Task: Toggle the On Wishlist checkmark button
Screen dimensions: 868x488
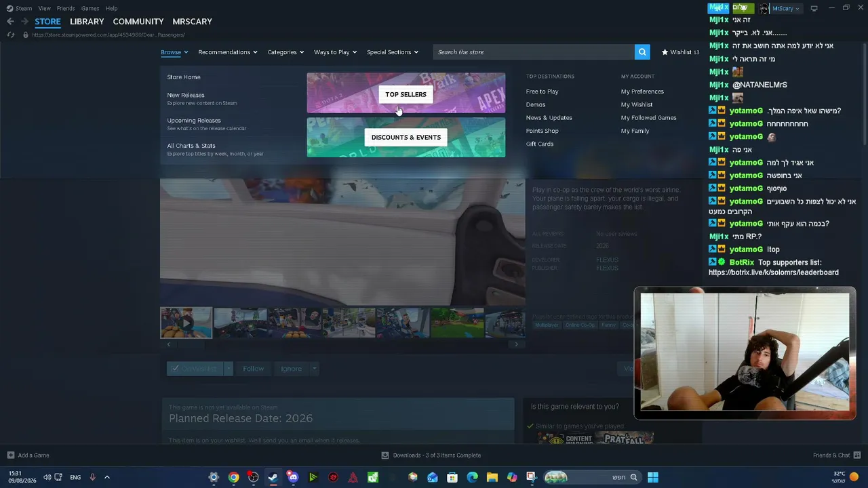Action: (x=194, y=369)
